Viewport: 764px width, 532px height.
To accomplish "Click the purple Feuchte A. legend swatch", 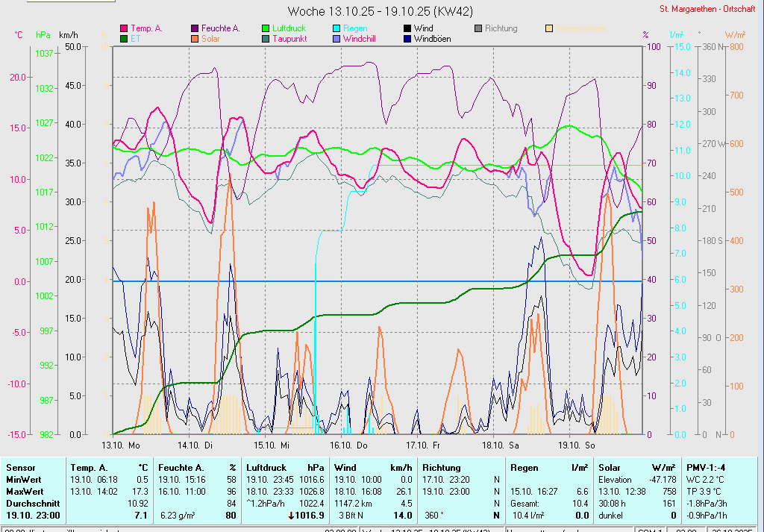I will pos(195,28).
